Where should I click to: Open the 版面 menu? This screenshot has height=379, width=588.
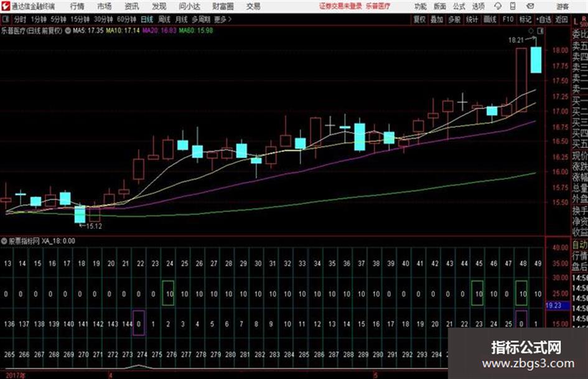[x=439, y=6]
